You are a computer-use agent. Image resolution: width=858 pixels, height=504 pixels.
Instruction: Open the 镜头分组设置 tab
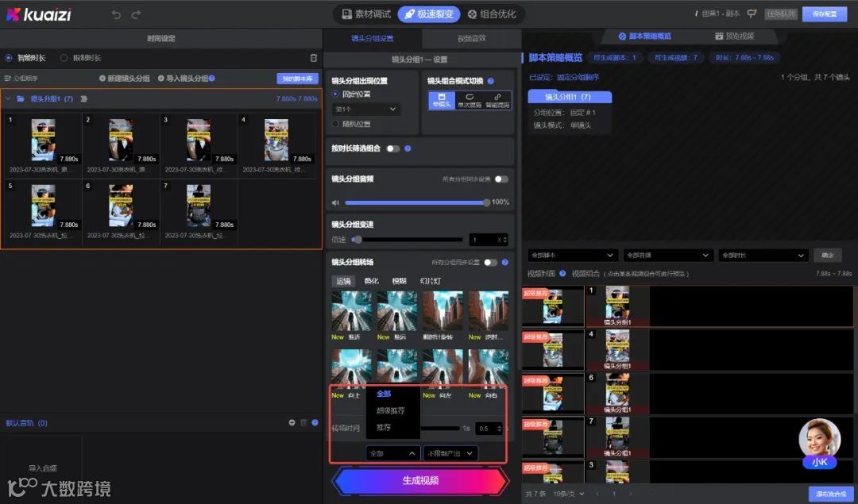click(372, 38)
